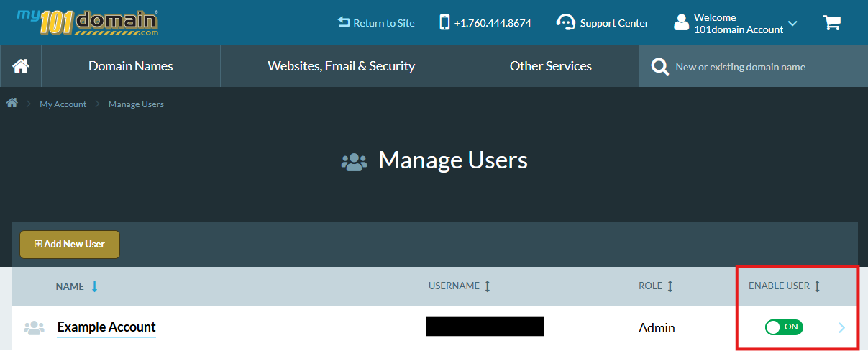Open the shopping cart

tap(831, 22)
